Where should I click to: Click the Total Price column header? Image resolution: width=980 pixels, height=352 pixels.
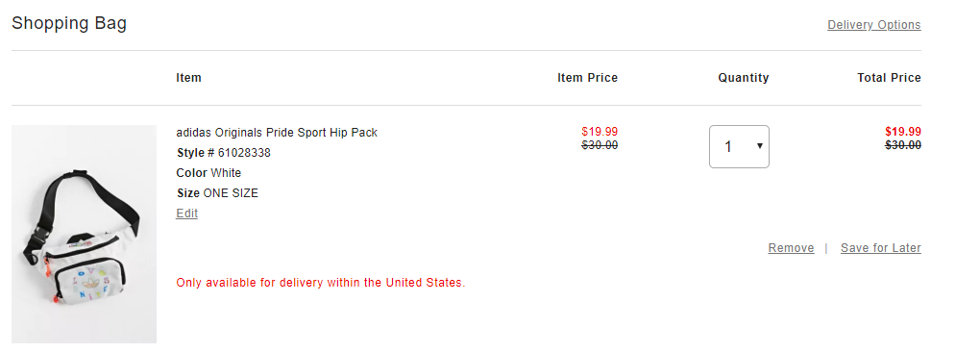pyautogui.click(x=889, y=78)
